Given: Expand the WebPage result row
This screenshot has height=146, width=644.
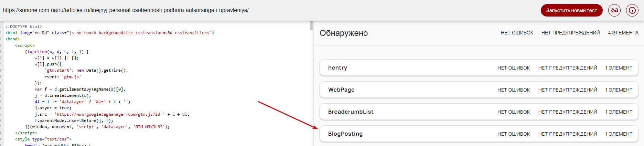Looking at the screenshot, I should coord(479,90).
